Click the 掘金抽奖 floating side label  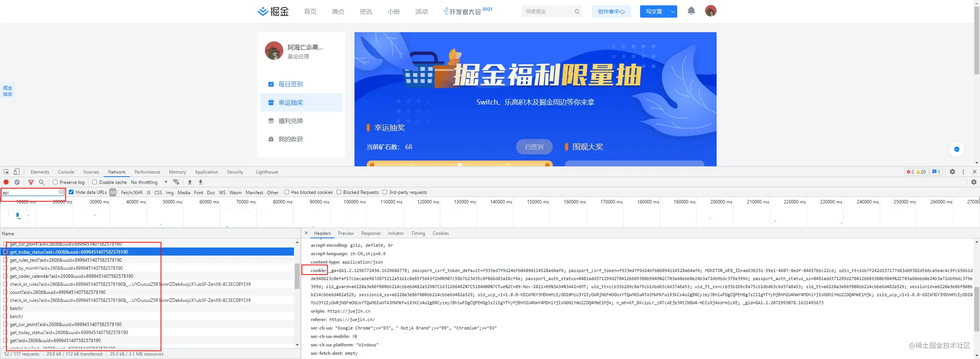point(8,91)
